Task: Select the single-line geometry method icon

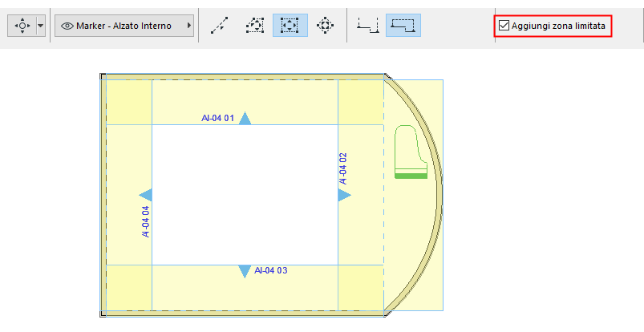Action: pos(219,26)
